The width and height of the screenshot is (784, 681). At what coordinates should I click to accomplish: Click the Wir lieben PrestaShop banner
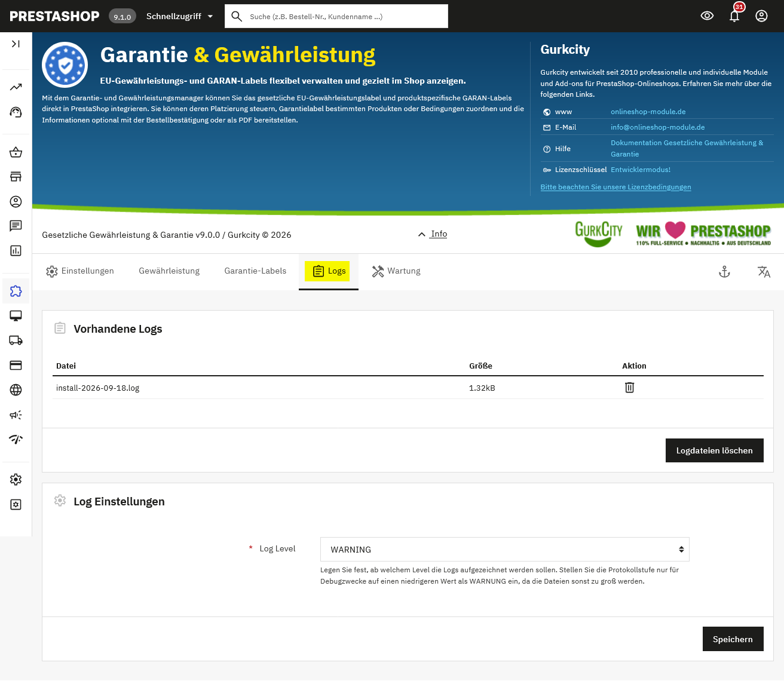[x=703, y=234]
